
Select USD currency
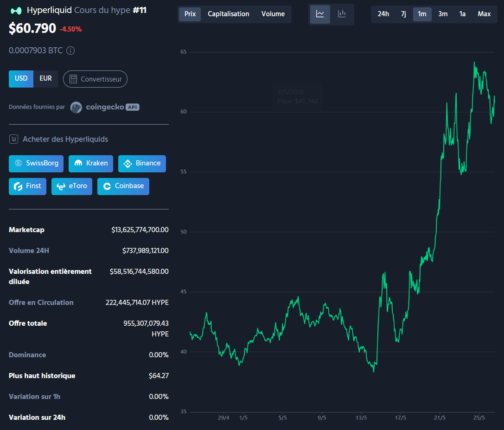click(21, 79)
